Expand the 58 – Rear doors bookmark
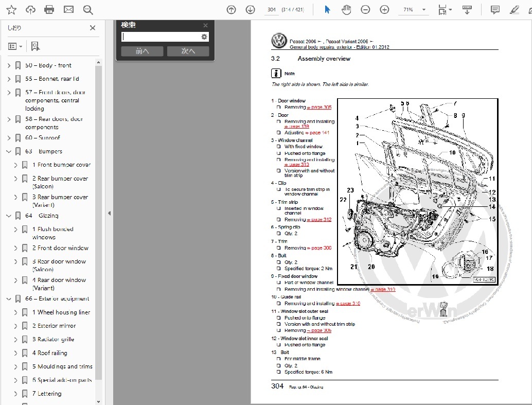532x405 pixels. pos(9,119)
